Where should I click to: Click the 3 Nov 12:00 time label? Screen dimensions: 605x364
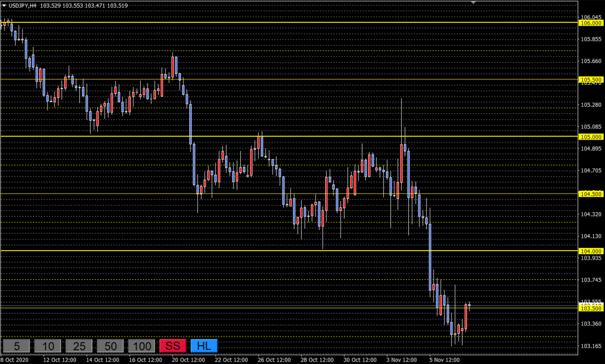[x=402, y=360]
